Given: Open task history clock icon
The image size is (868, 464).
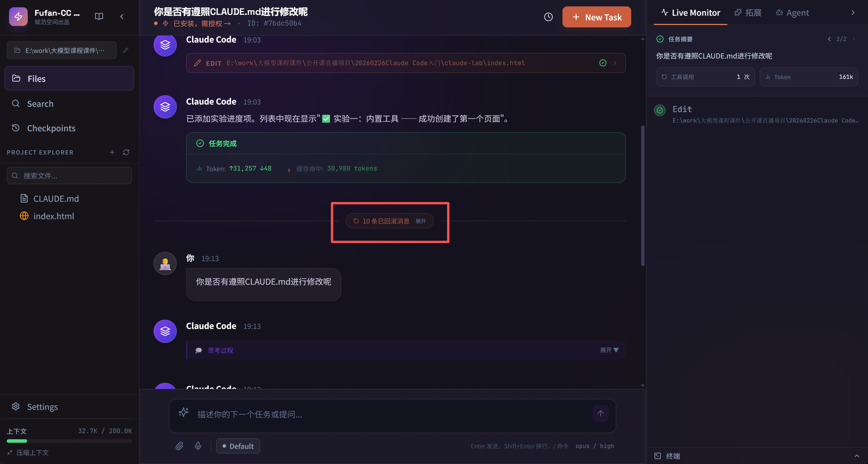Looking at the screenshot, I should (548, 17).
